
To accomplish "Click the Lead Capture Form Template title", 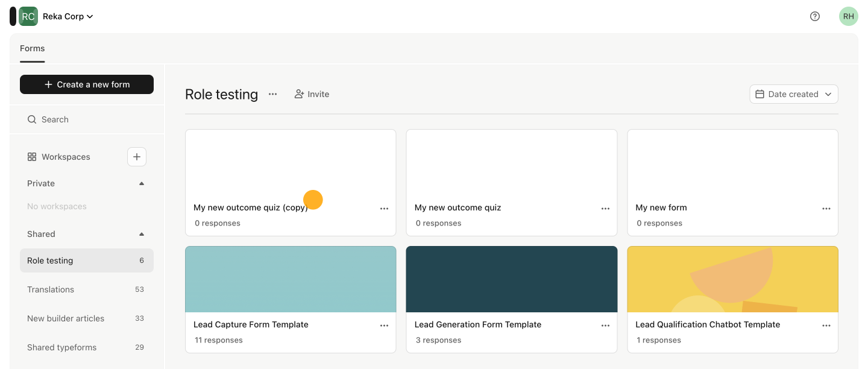I will pos(251,324).
